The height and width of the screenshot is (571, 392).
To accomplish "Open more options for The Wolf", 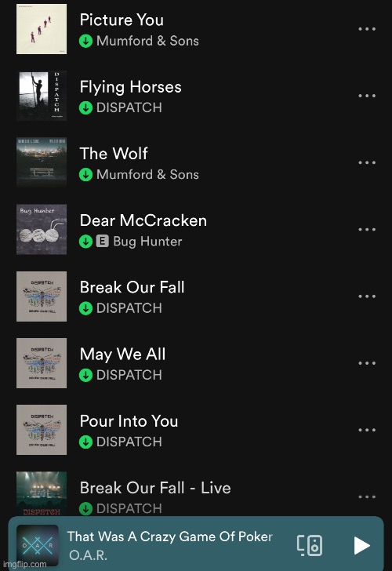I will (x=367, y=162).
